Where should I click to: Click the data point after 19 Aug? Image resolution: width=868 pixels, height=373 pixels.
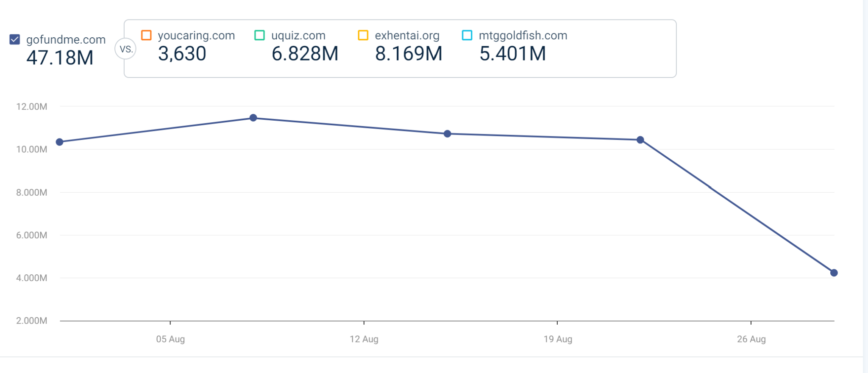[x=640, y=140]
